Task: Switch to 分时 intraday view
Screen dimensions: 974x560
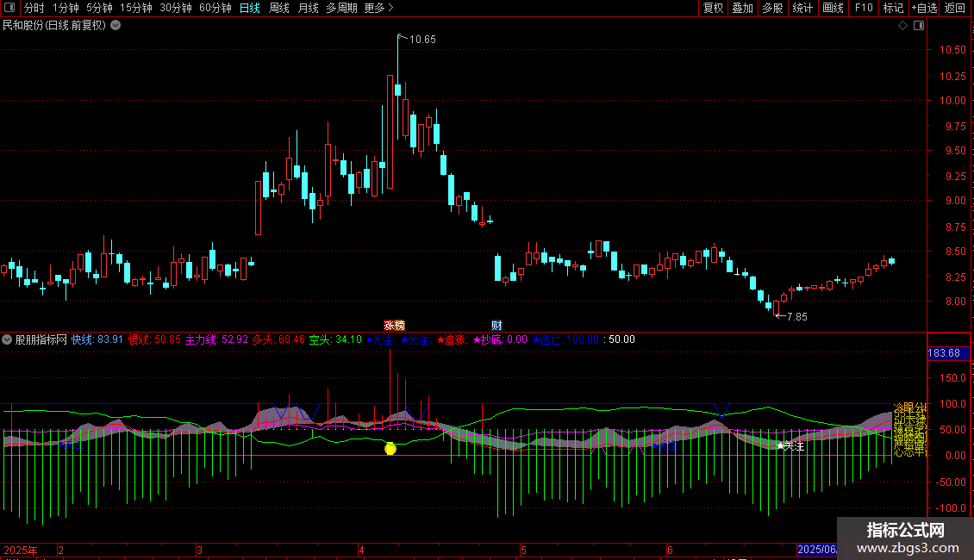Action: coord(34,8)
